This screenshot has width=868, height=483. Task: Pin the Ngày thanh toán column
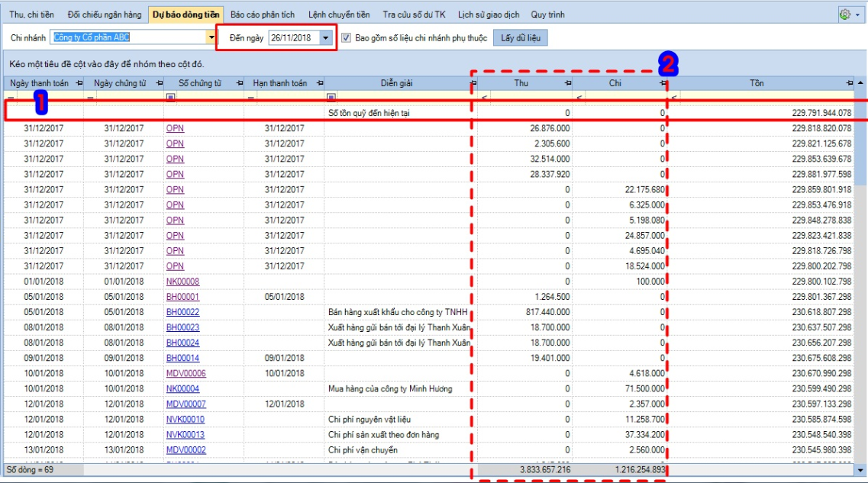point(79,83)
